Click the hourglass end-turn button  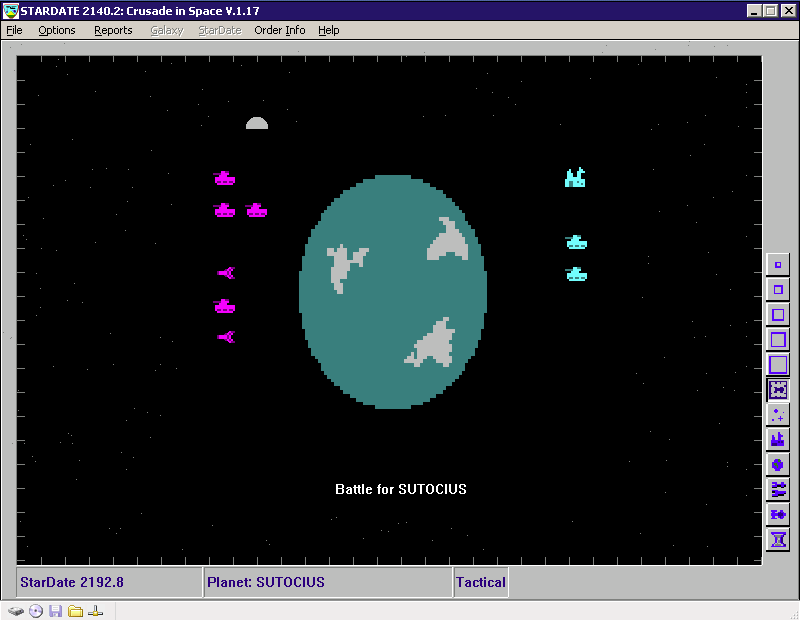point(778,540)
